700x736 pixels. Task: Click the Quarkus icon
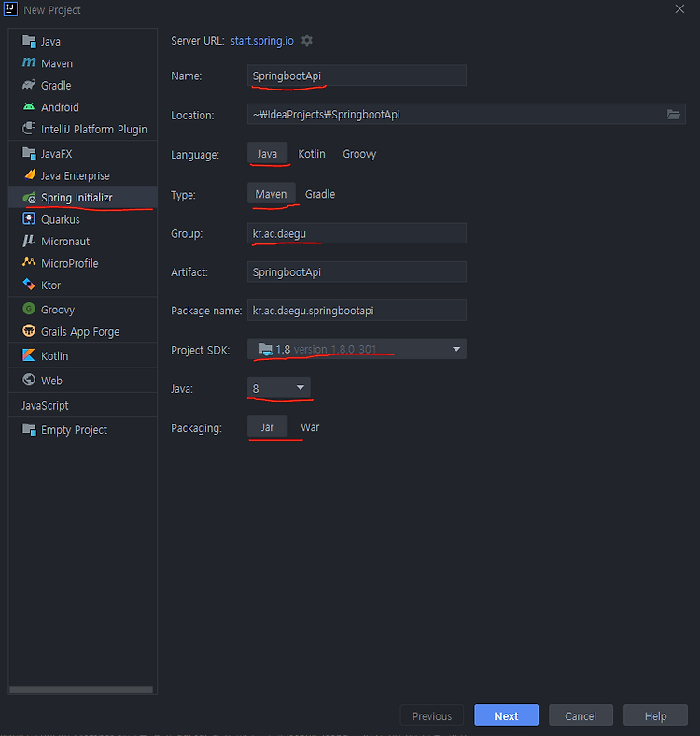pyautogui.click(x=29, y=218)
